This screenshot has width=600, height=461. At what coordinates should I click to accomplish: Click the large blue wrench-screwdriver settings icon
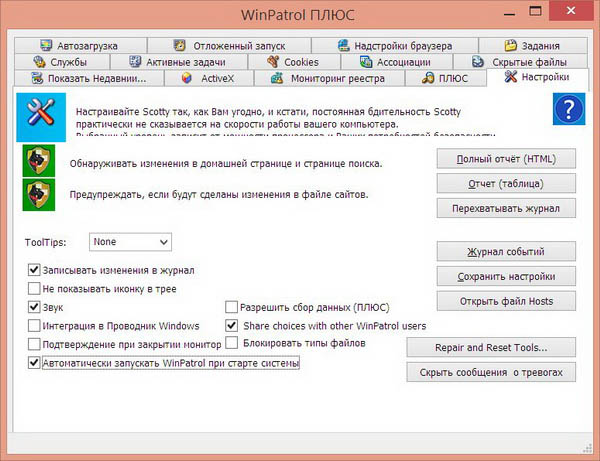click(41, 117)
